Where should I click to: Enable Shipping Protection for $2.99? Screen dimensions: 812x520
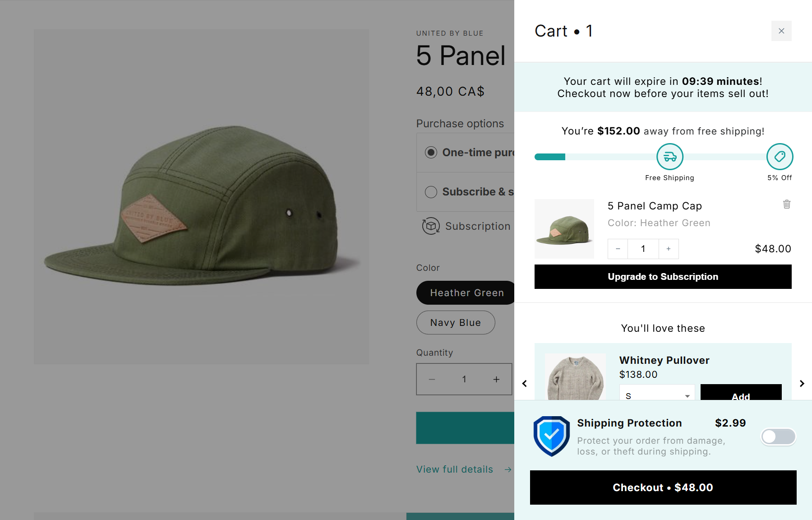pos(778,436)
